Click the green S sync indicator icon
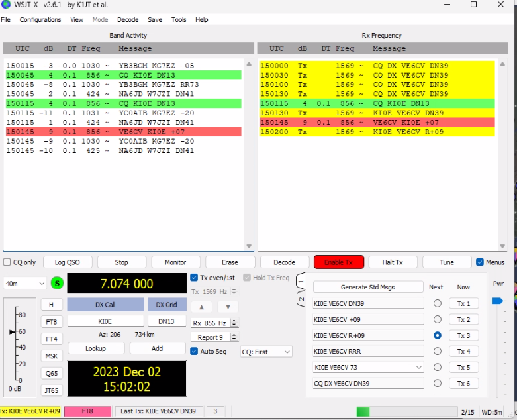The image size is (517, 420). click(x=57, y=284)
